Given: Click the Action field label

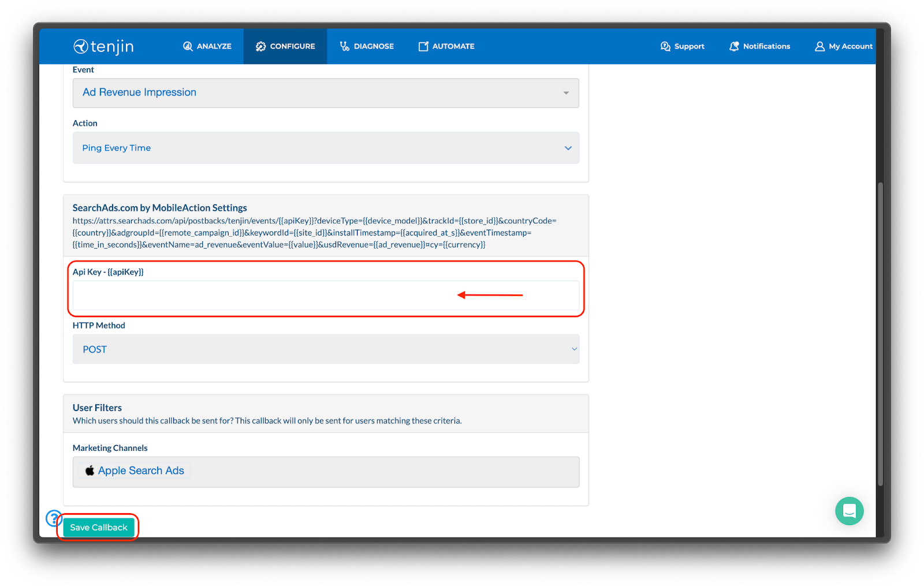Looking at the screenshot, I should coord(85,123).
